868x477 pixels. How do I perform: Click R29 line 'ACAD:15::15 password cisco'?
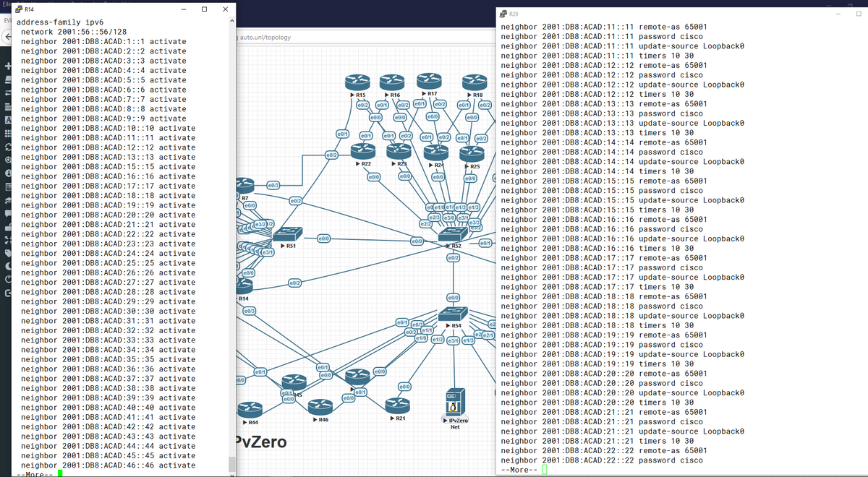point(601,191)
